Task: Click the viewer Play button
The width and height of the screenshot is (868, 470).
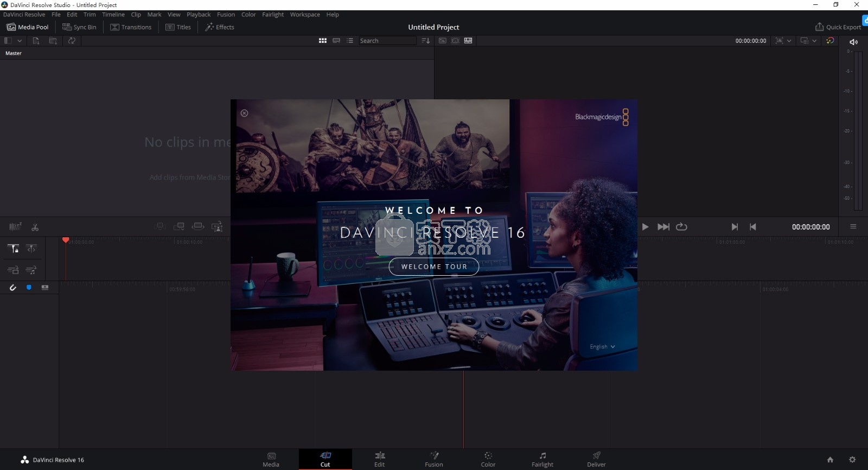Action: pos(645,227)
